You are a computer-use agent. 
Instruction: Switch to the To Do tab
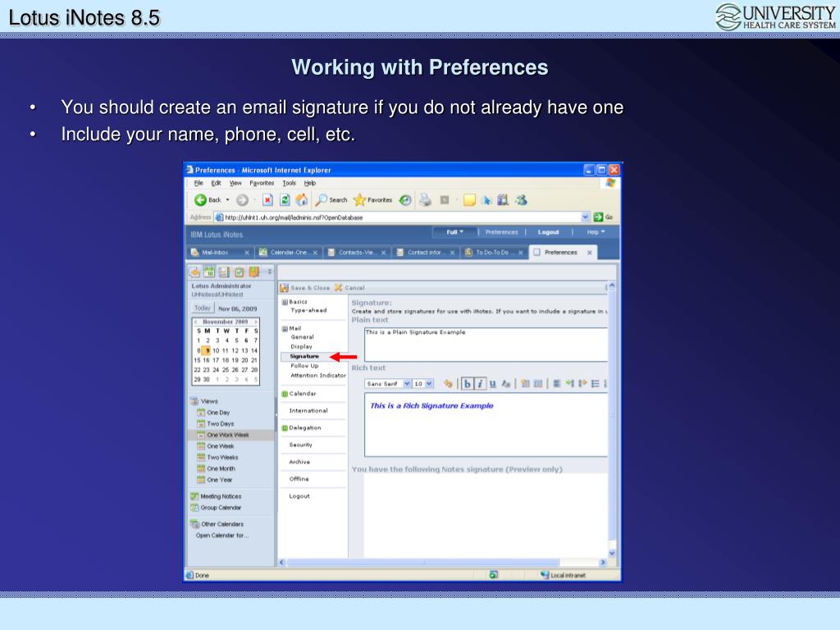(495, 253)
